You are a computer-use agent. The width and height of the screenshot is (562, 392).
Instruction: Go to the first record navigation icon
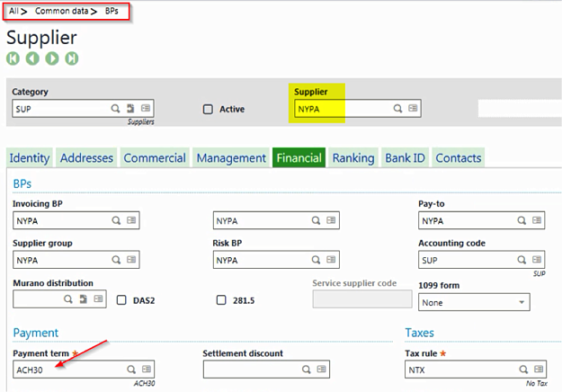tap(13, 58)
